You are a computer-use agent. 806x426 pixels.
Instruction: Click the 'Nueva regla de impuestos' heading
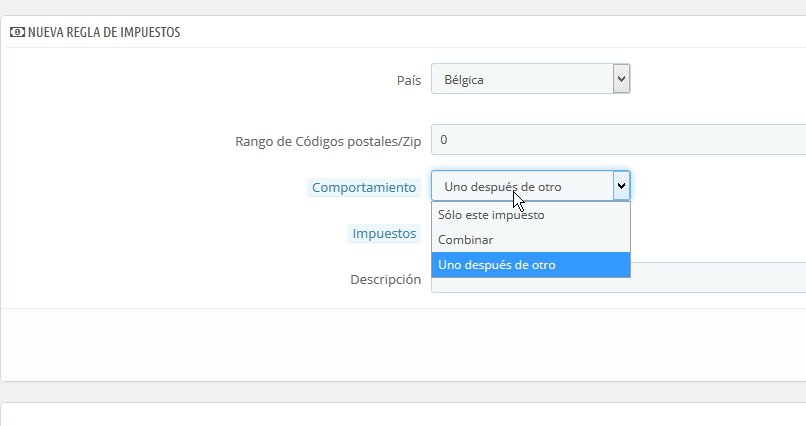pos(103,32)
